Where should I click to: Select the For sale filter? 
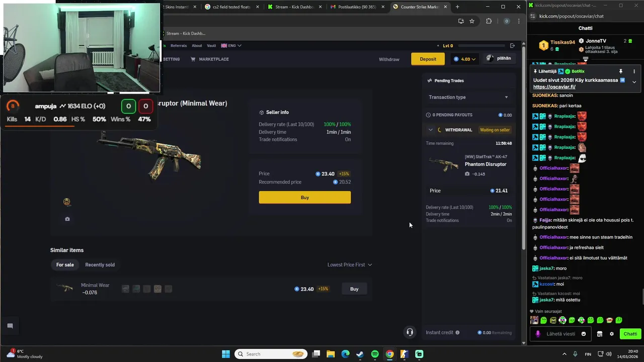(65, 265)
